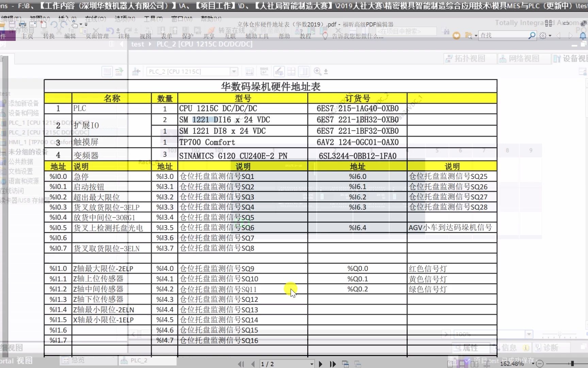Open the page number 1/2 dropdown

point(311,364)
